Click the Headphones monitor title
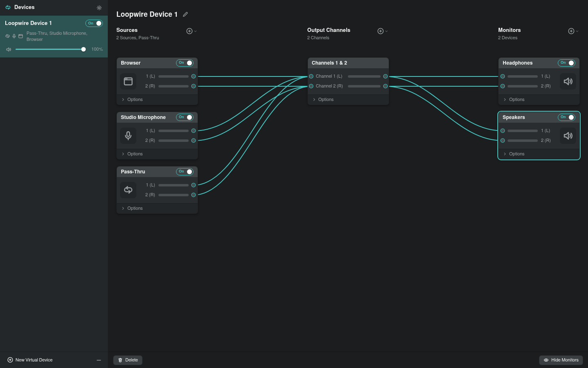This screenshot has width=588, height=368. pos(517,63)
